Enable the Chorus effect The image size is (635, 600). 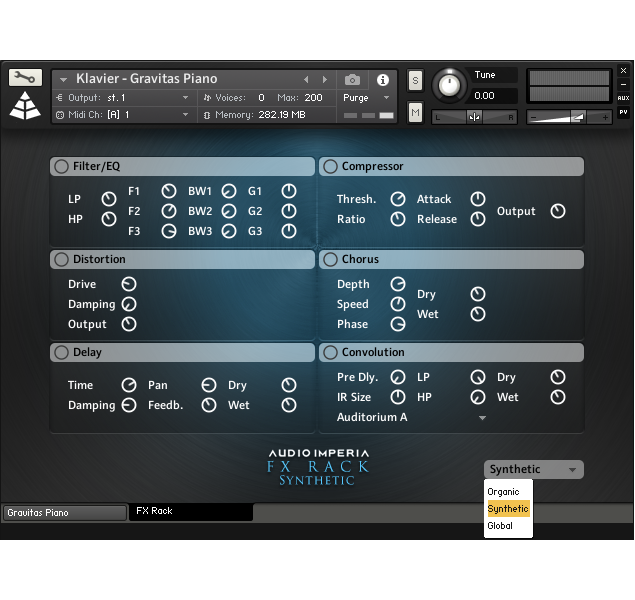(x=330, y=260)
